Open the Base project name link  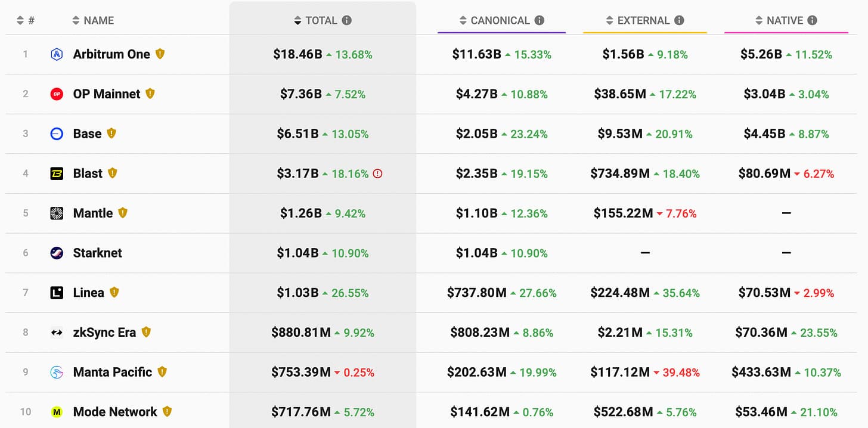click(87, 134)
